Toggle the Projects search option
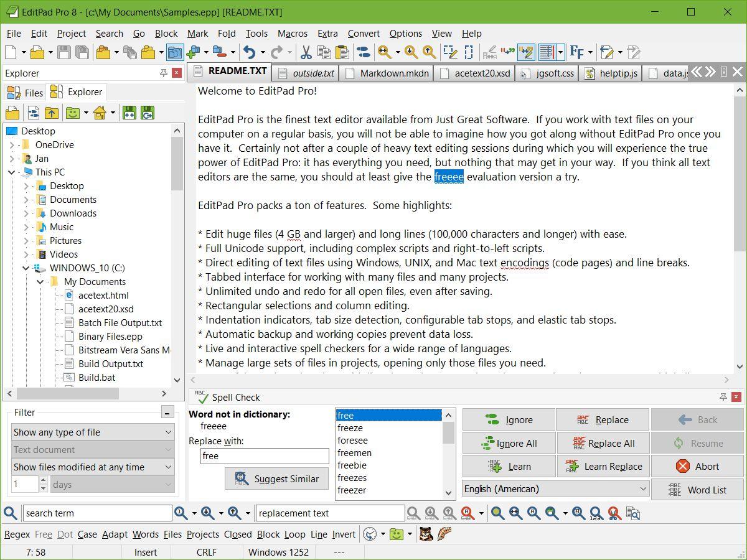 pyautogui.click(x=203, y=534)
